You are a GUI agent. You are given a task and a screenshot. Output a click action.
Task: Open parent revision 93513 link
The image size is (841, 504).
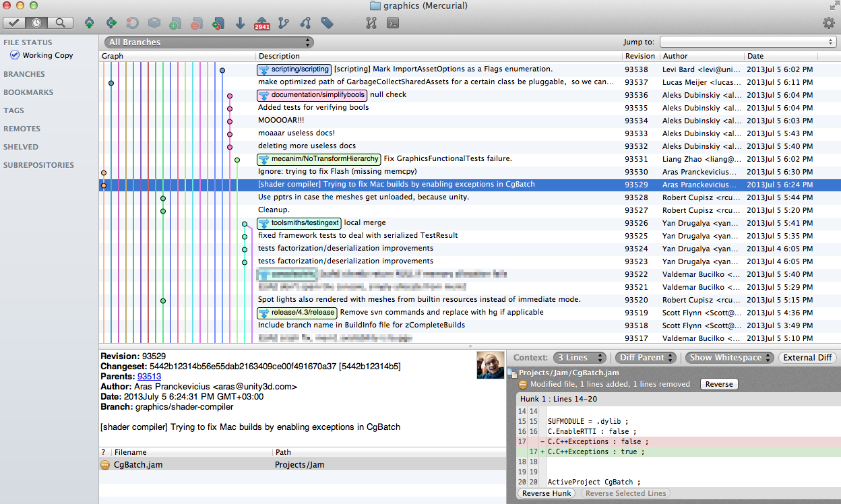[x=149, y=377]
